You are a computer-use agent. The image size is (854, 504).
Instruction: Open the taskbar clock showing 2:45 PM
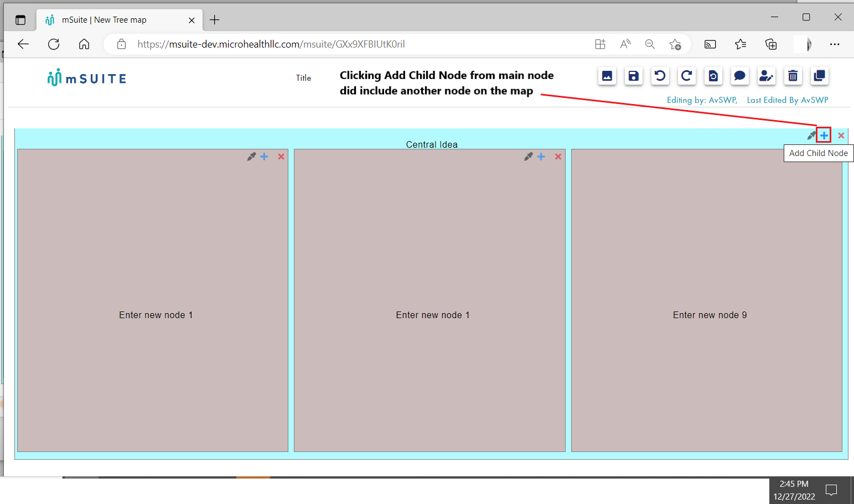click(x=793, y=490)
